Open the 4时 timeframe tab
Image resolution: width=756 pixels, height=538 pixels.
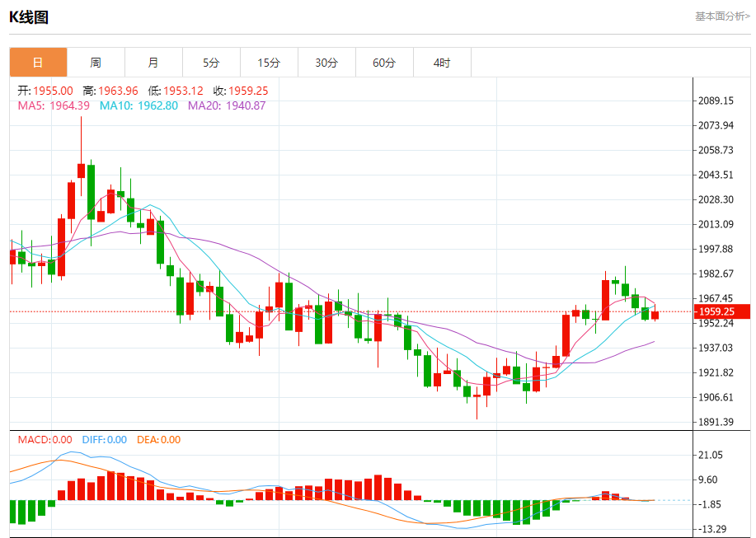tap(442, 62)
